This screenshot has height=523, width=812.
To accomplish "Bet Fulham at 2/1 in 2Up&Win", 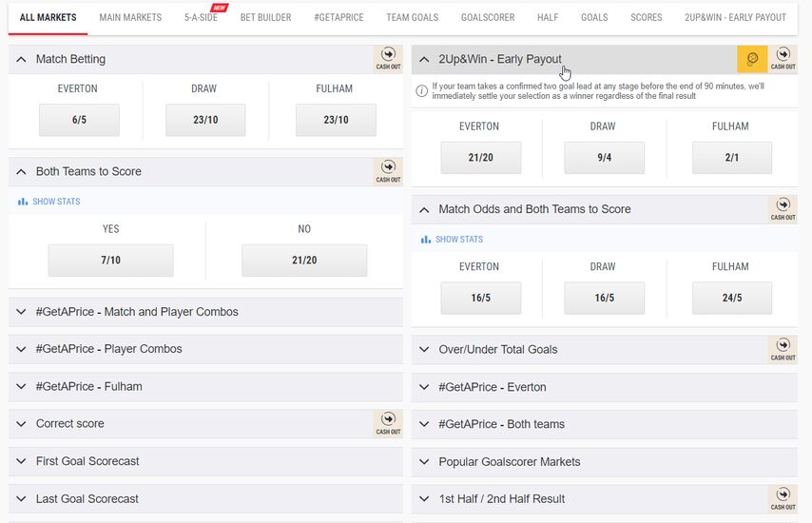I will pyautogui.click(x=732, y=158).
